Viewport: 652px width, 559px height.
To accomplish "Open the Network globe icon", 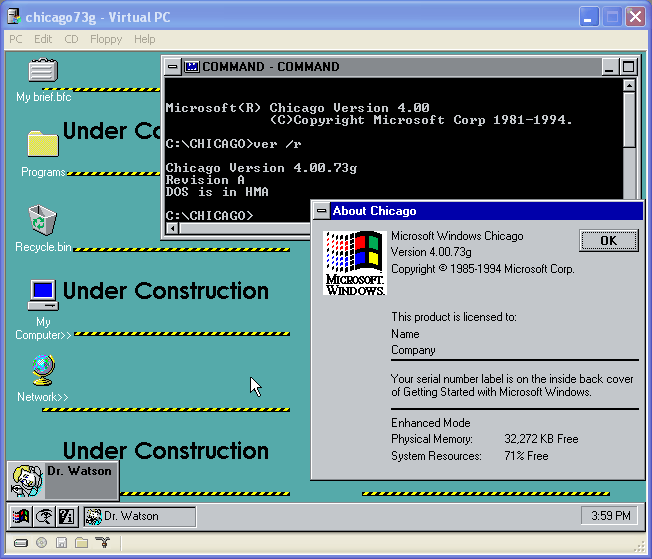I will (43, 370).
